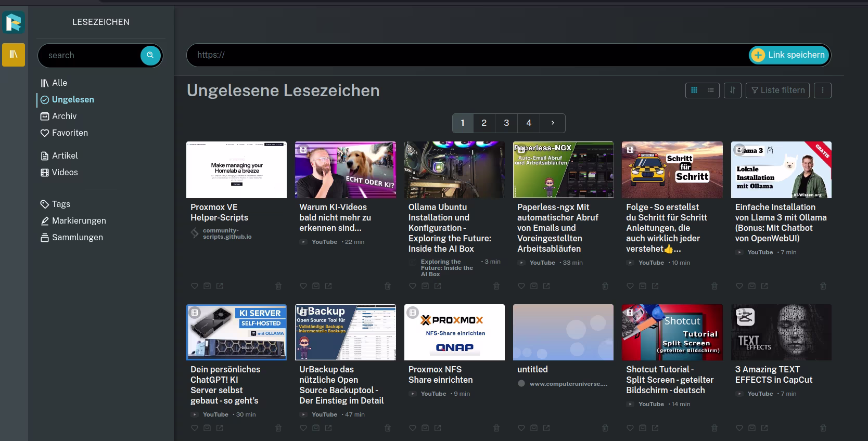Delete the UrBackup bookmark
The height and width of the screenshot is (441, 868).
pos(388,428)
